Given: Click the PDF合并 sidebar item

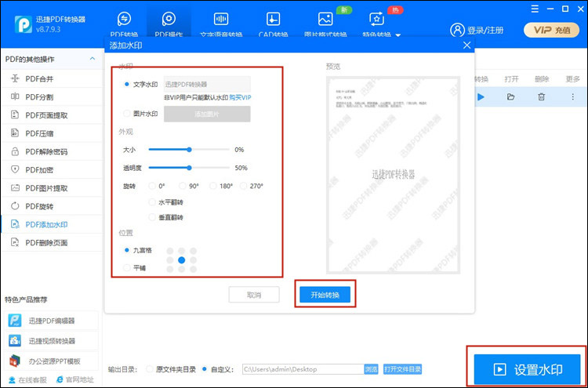Looking at the screenshot, I should click(52, 78).
